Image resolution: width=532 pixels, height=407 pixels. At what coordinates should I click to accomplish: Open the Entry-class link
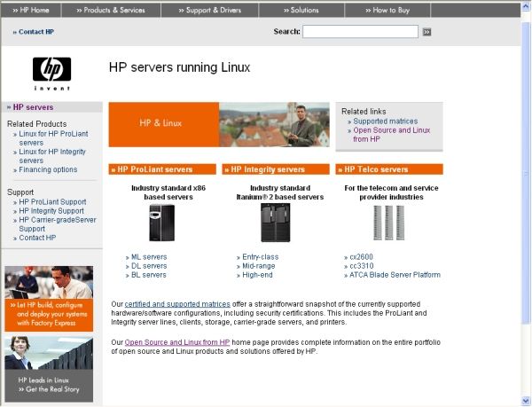[x=260, y=257]
